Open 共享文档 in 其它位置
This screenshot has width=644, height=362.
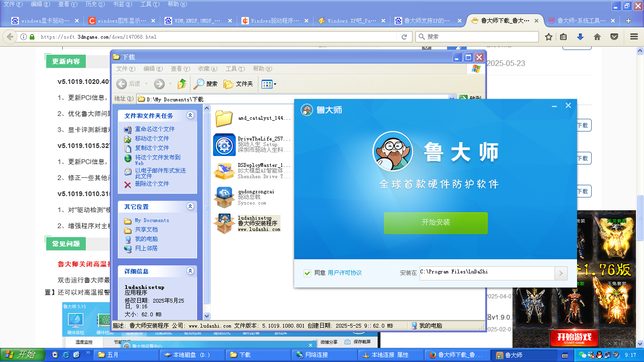point(146,230)
